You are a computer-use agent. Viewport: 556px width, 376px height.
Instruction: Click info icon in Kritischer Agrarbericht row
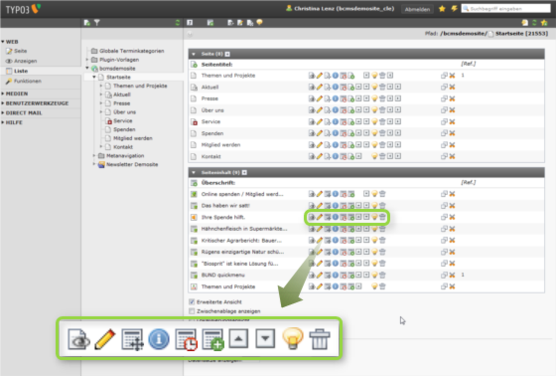pyautogui.click(x=335, y=240)
